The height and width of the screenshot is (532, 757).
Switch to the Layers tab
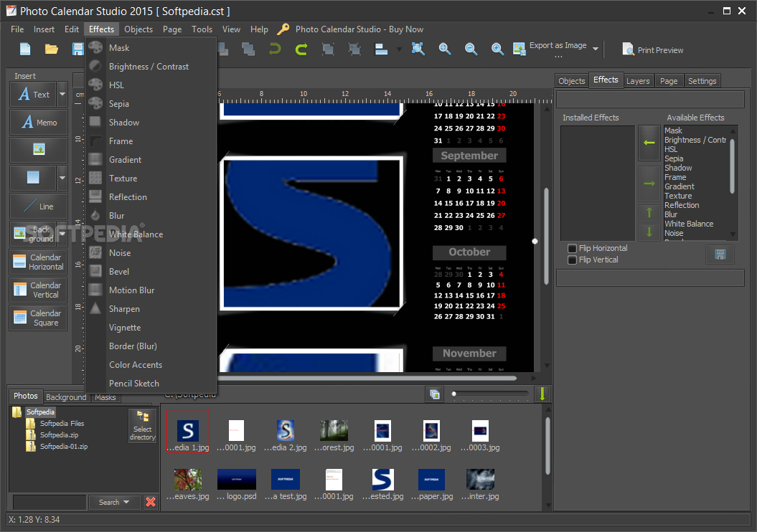tap(638, 81)
